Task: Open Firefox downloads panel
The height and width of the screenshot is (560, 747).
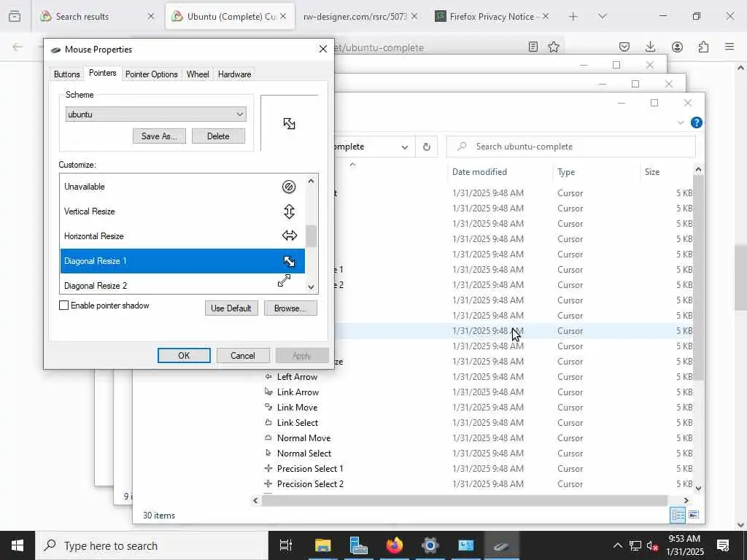Action: coord(650,47)
